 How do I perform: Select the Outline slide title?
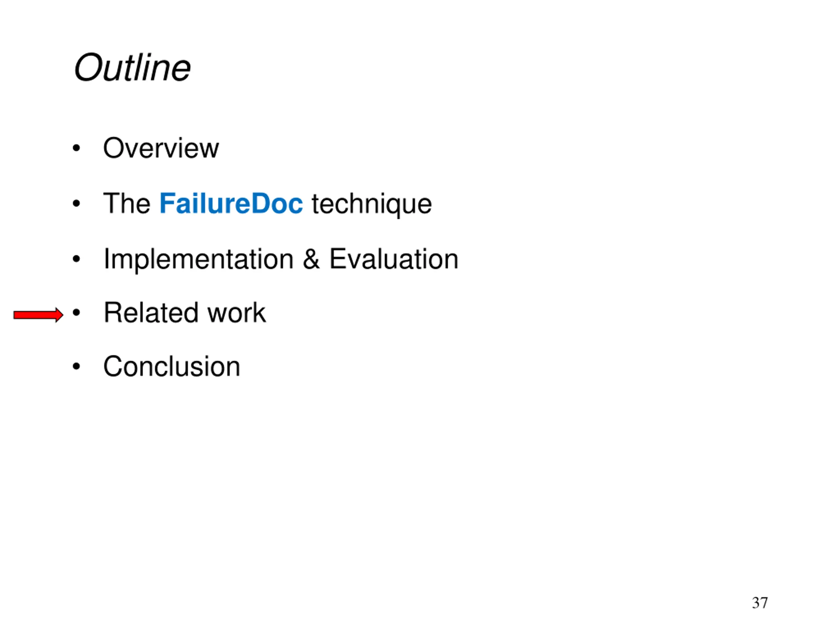point(132,68)
